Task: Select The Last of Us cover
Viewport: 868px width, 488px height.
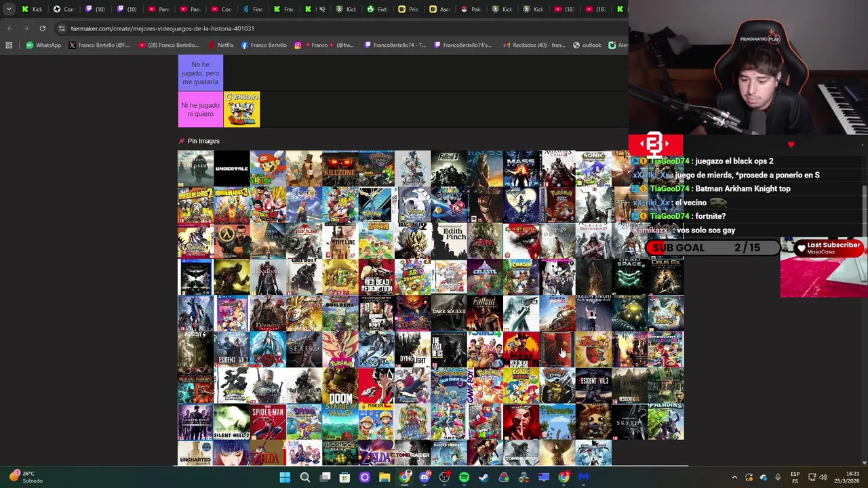Action: (x=448, y=350)
